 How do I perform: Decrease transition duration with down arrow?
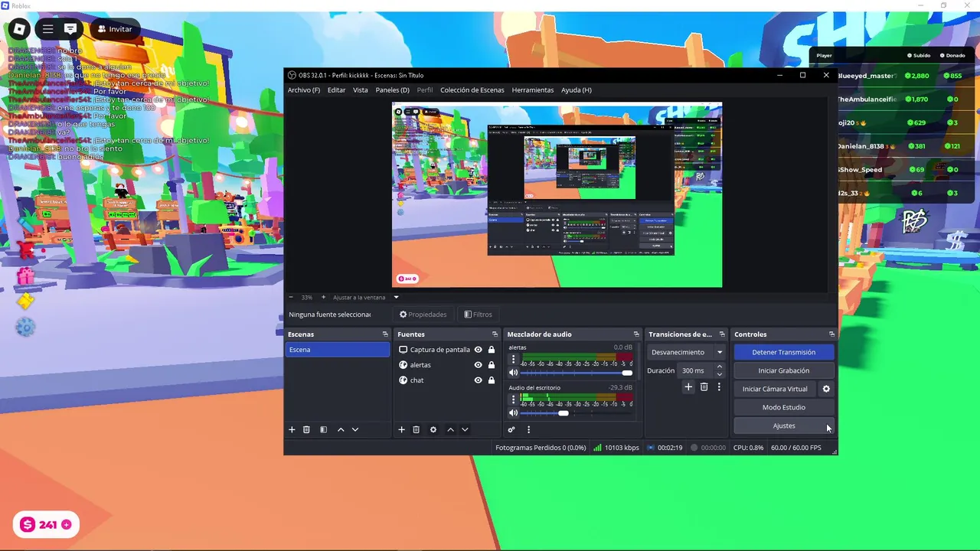(719, 374)
